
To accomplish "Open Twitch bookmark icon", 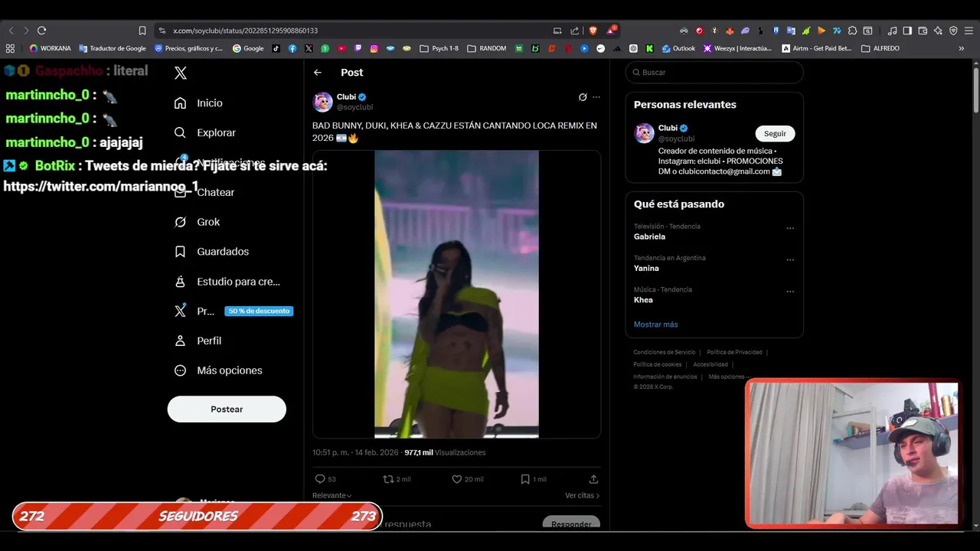I will [358, 48].
